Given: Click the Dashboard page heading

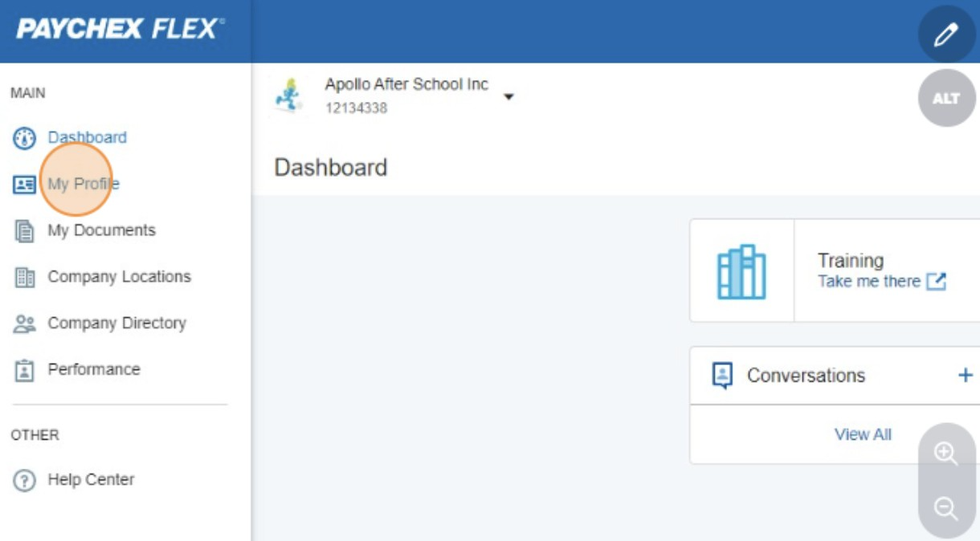Looking at the screenshot, I should (331, 168).
